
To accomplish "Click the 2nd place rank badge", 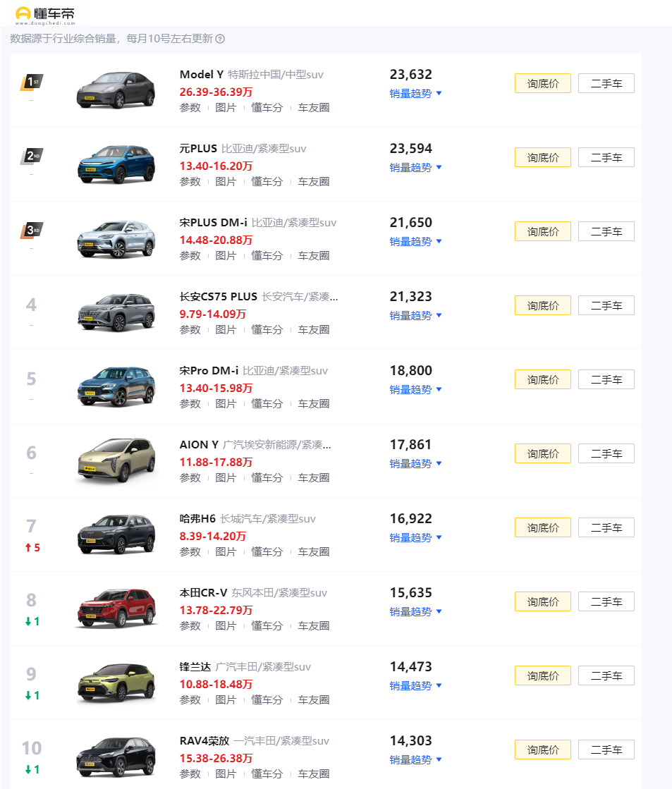I will [32, 156].
